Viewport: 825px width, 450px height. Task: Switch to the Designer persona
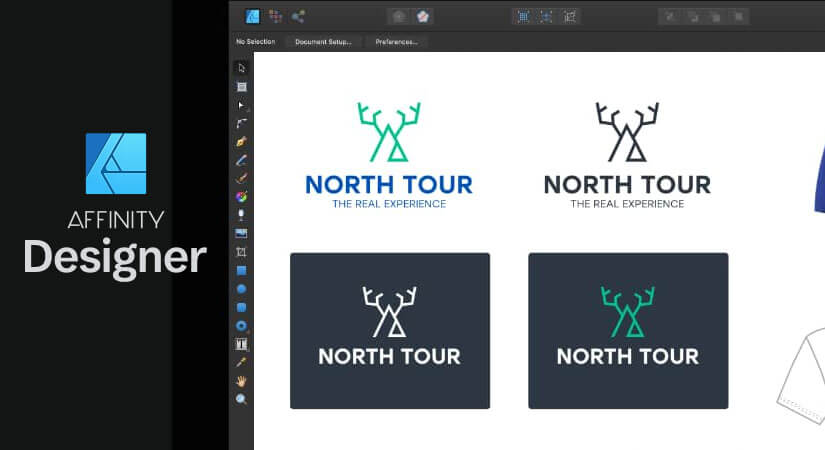coord(253,17)
